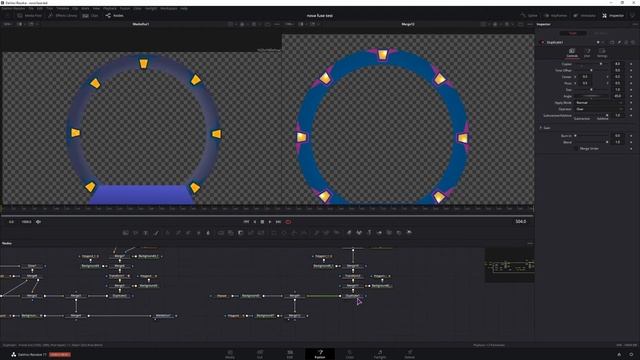Open the Operator dropdown set to Over

tap(599, 109)
